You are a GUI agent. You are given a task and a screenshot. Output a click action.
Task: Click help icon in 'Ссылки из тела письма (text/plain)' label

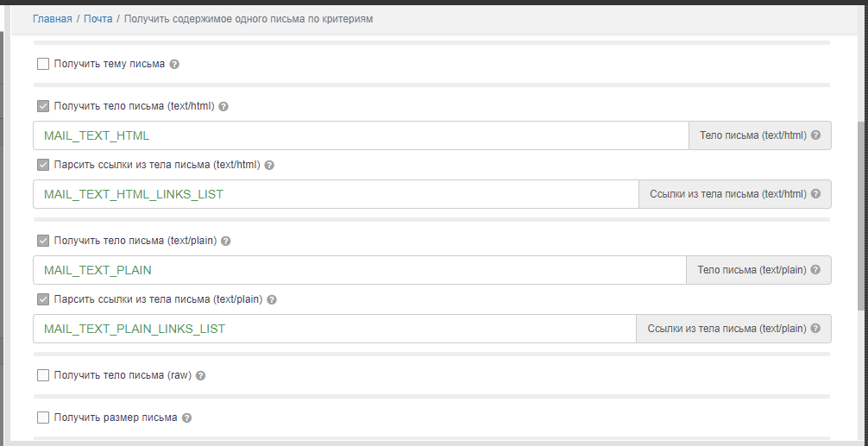[815, 329]
